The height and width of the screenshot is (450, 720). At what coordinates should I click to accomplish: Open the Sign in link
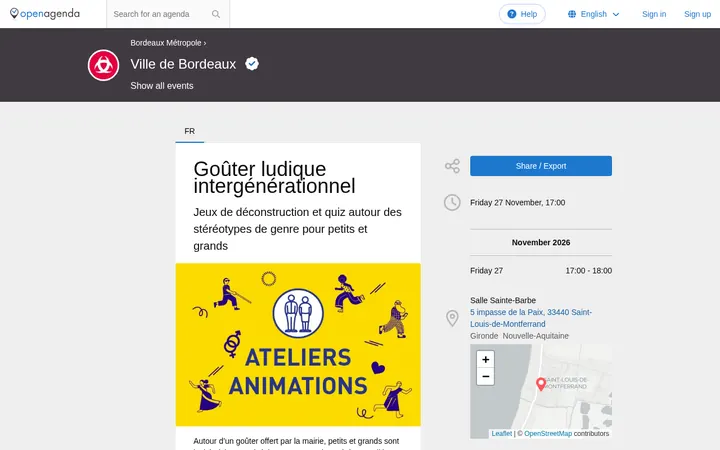tap(654, 14)
